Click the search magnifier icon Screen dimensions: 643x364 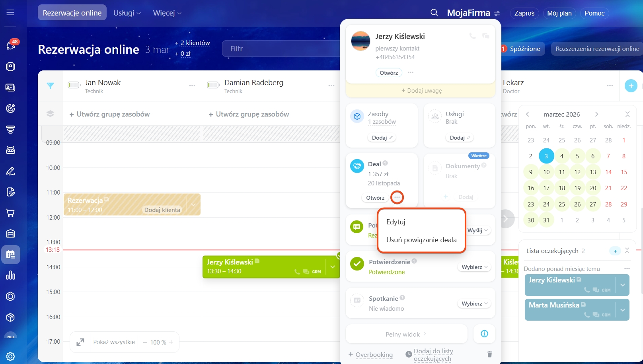(x=434, y=13)
